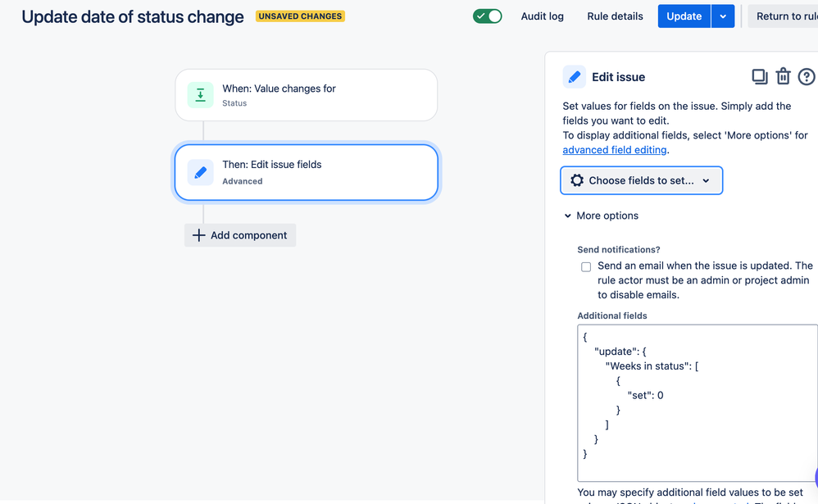Collapse the More options section
The height and width of the screenshot is (504, 818).
tap(601, 216)
